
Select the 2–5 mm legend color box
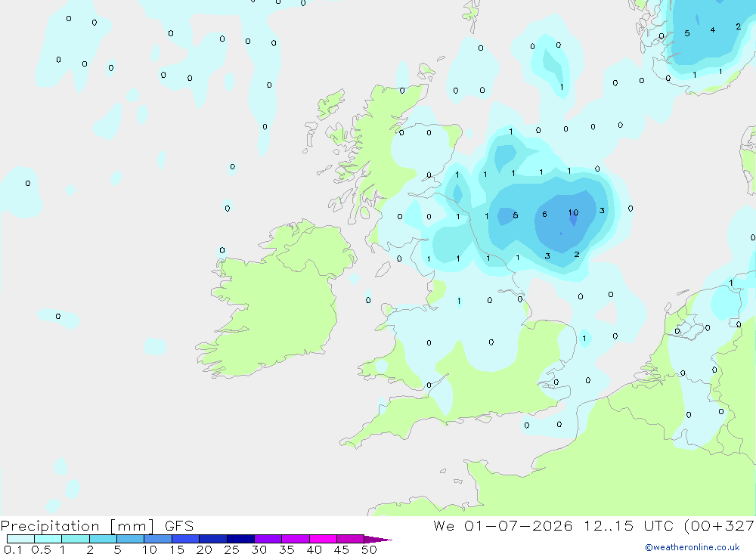103,539
